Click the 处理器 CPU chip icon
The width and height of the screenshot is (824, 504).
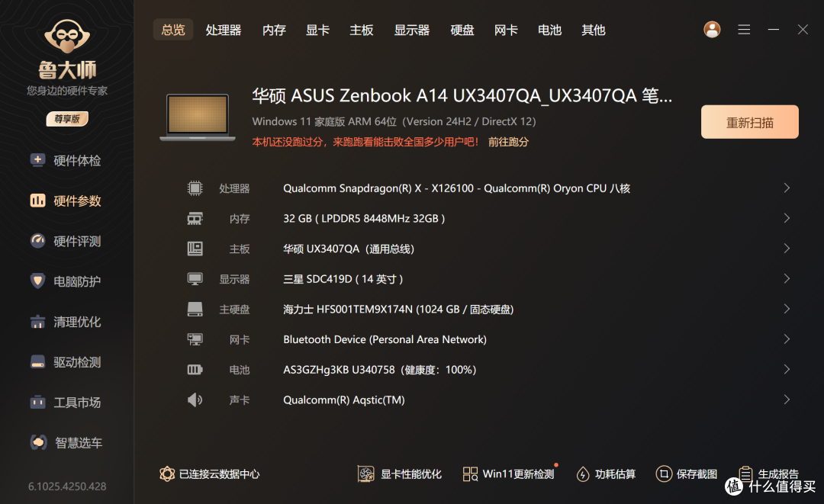coord(195,188)
